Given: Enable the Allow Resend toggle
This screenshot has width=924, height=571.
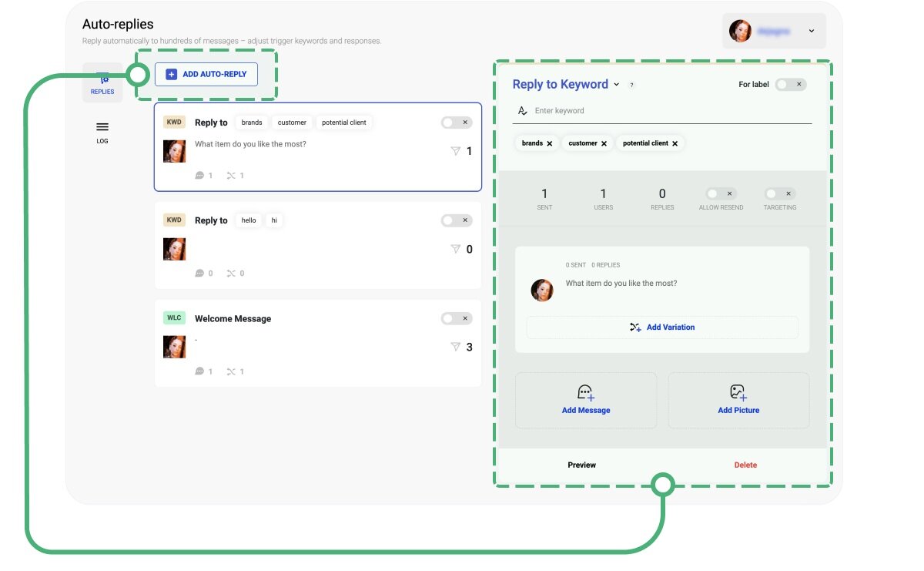Looking at the screenshot, I should pos(721,193).
